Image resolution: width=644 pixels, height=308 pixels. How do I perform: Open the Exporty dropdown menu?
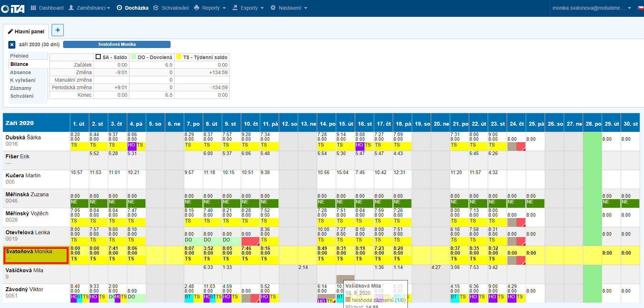(x=248, y=8)
